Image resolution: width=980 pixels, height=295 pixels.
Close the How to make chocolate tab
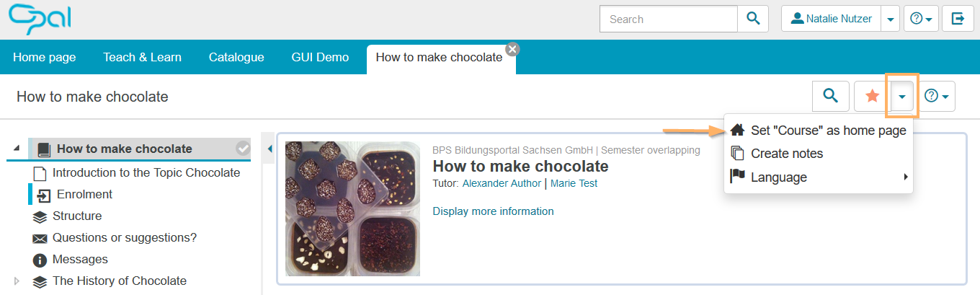tap(512, 49)
